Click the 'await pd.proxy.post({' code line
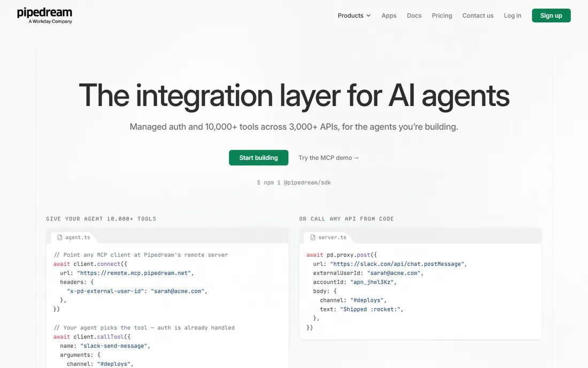Screen dimensions: 588x368 point(342,255)
